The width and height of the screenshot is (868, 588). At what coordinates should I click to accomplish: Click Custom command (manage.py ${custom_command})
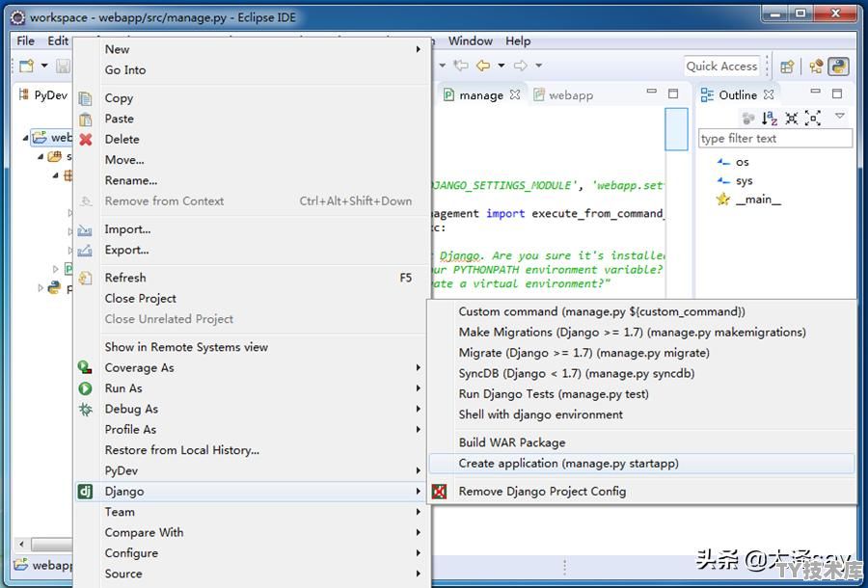tap(641, 312)
